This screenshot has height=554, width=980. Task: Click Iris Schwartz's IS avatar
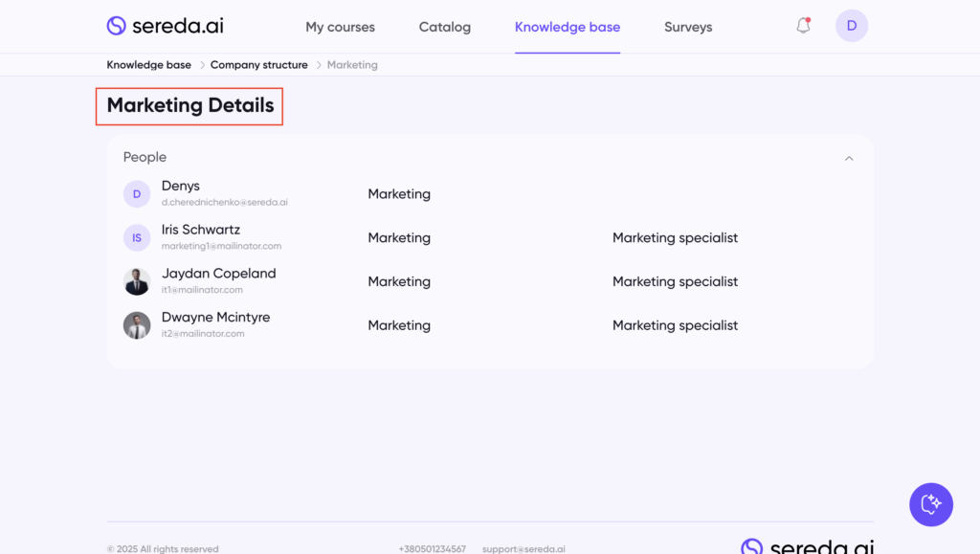(137, 238)
